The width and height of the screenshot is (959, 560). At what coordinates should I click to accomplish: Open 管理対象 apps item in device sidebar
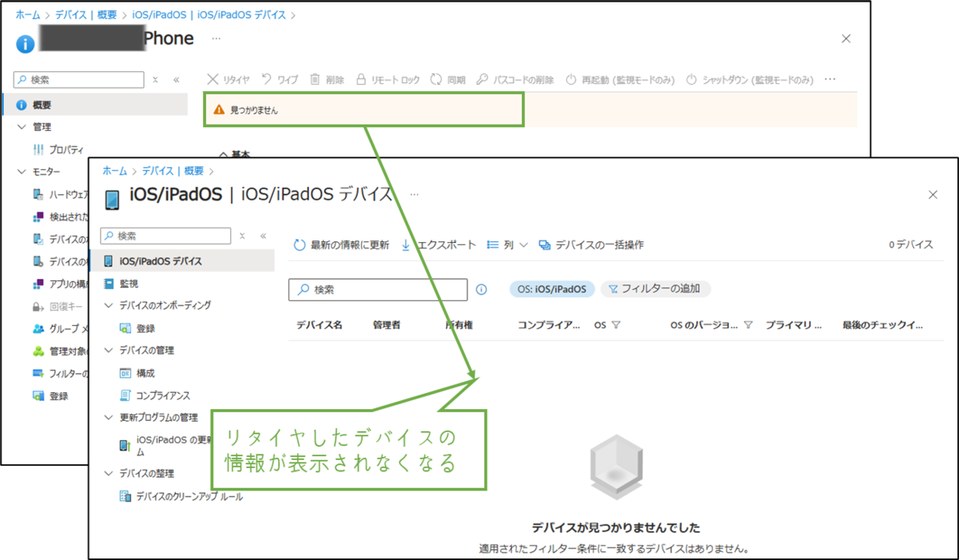pyautogui.click(x=60, y=351)
